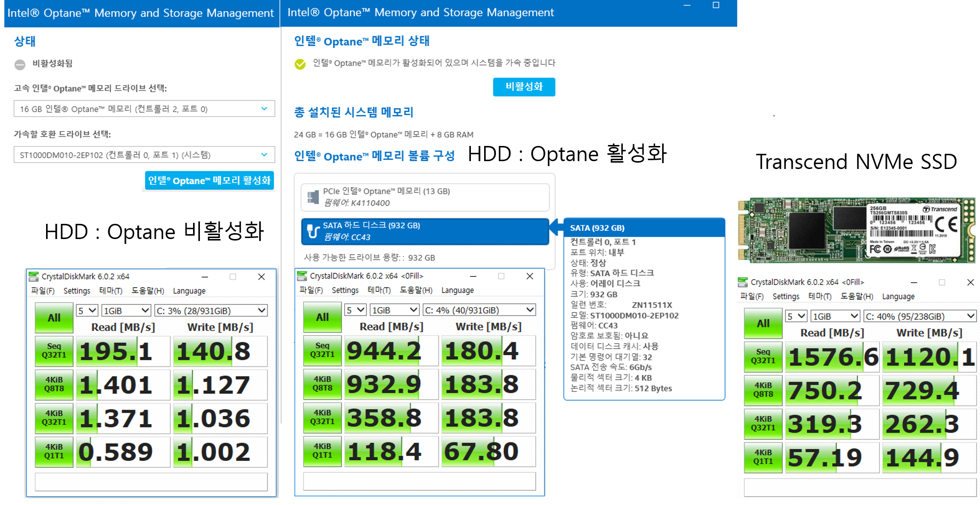Open the Settings menu in the C: 40% CrystalDiskMark
The image size is (980, 505).
click(x=786, y=297)
